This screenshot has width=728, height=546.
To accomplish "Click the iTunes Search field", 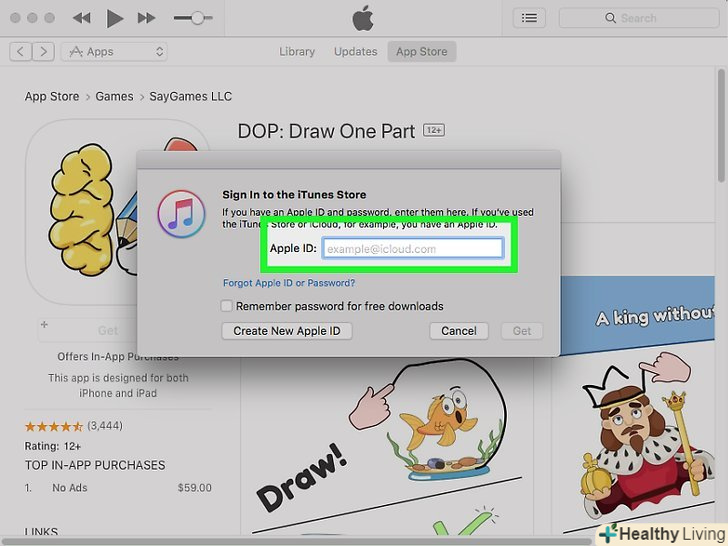I will tap(639, 18).
